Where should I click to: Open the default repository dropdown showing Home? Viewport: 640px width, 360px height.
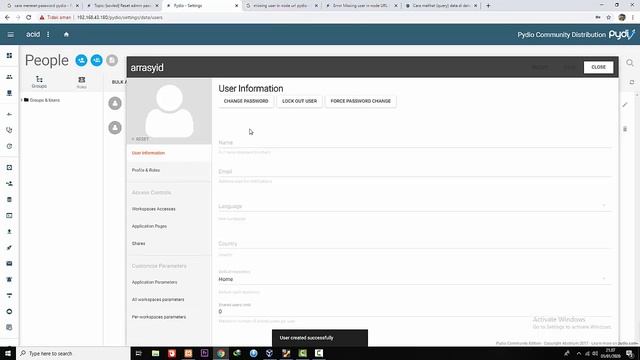coord(415,279)
